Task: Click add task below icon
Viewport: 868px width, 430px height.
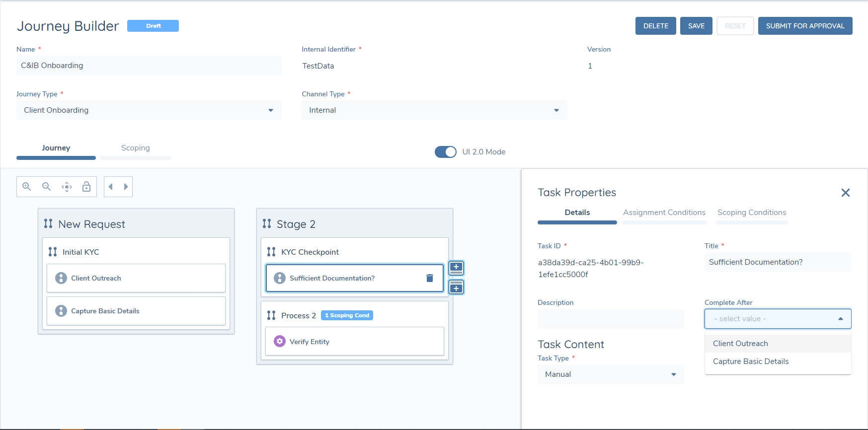Action: click(x=456, y=287)
